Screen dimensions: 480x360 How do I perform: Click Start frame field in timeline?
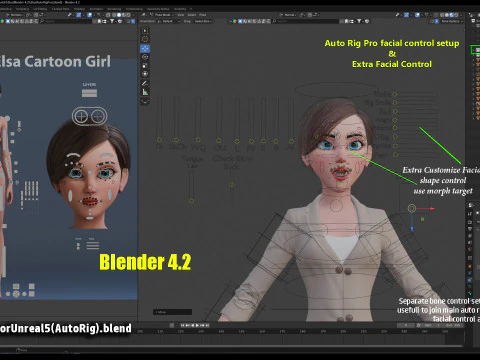tap(431, 325)
